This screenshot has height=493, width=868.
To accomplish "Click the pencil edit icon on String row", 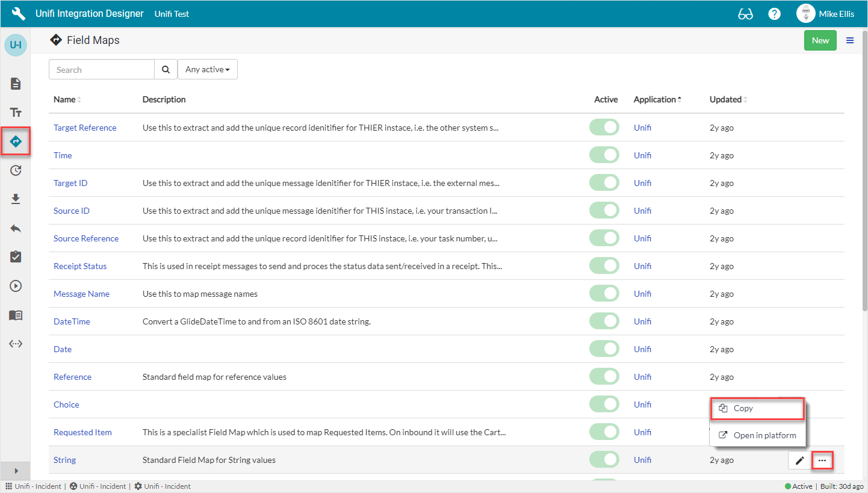I will point(799,460).
